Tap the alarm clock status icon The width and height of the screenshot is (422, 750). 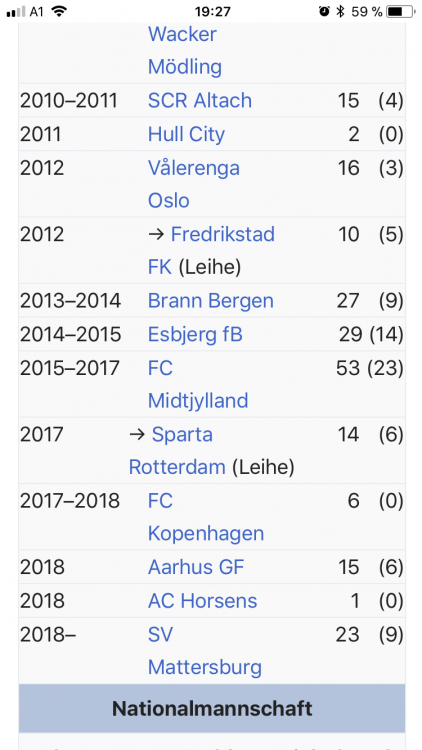point(324,11)
